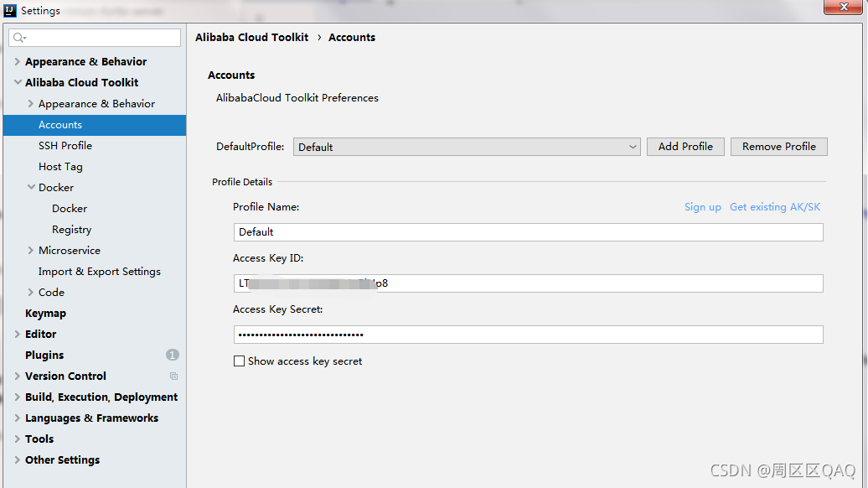The width and height of the screenshot is (868, 488).
Task: Expand top-level Appearance & Behavior
Action: coord(17,61)
